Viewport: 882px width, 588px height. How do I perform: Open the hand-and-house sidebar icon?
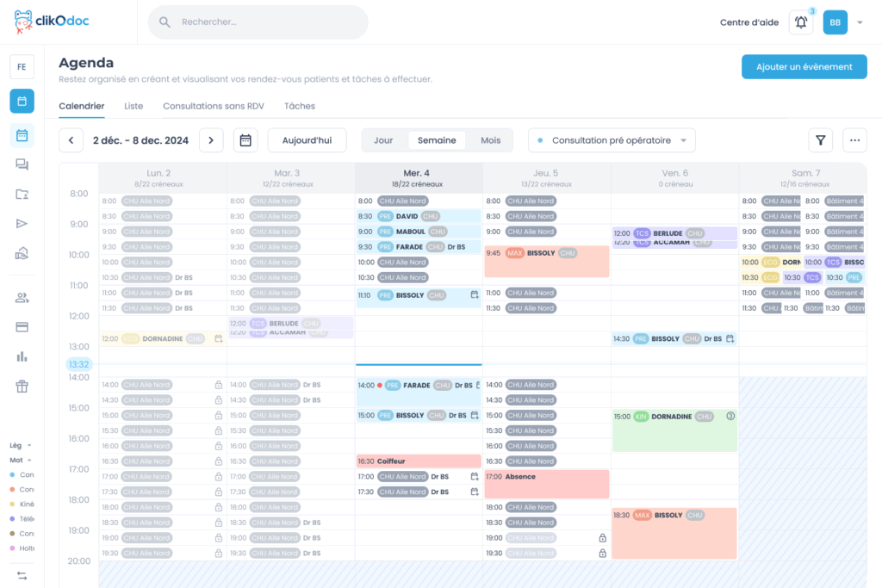tap(22, 253)
